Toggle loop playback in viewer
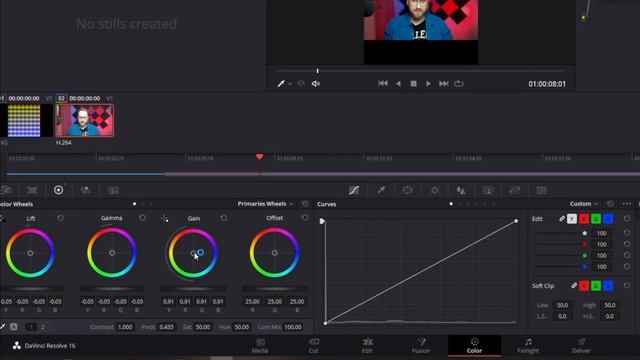Viewport: 640px width, 360px height. [x=459, y=84]
